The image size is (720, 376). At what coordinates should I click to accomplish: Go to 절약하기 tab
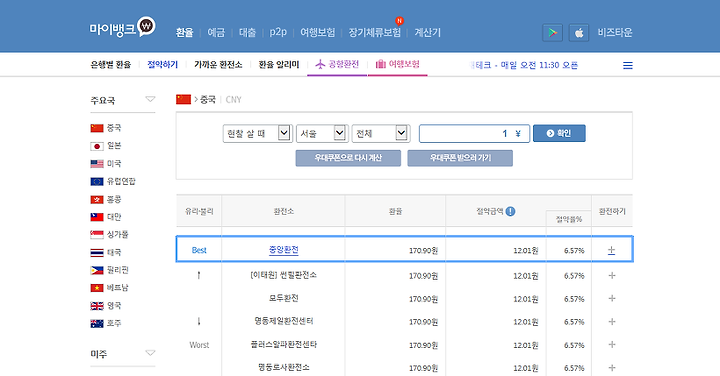pos(163,65)
